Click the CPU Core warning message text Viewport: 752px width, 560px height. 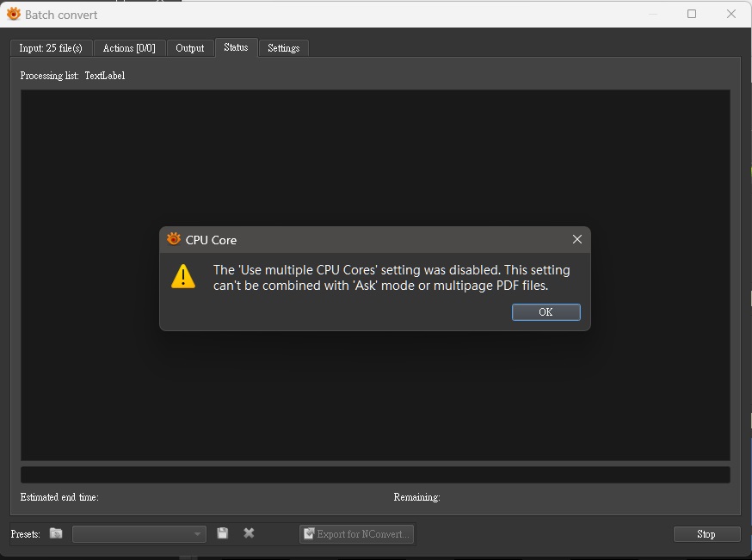coord(391,278)
